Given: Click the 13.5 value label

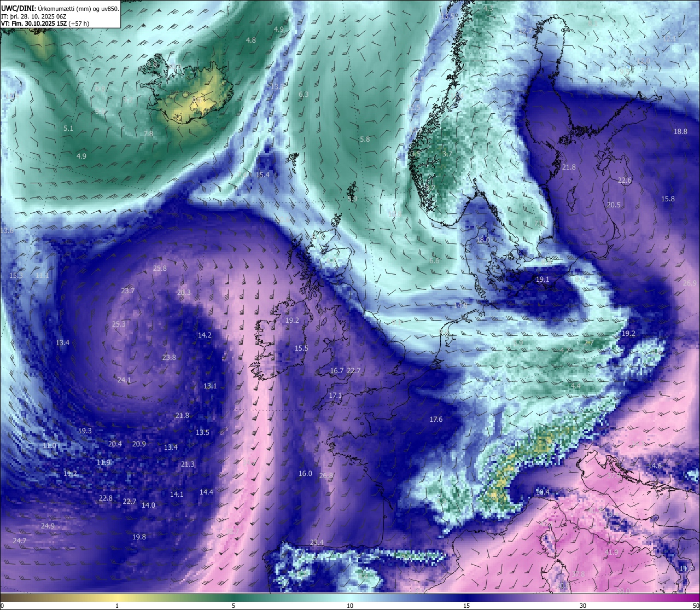Looking at the screenshot, I should 202,432.
